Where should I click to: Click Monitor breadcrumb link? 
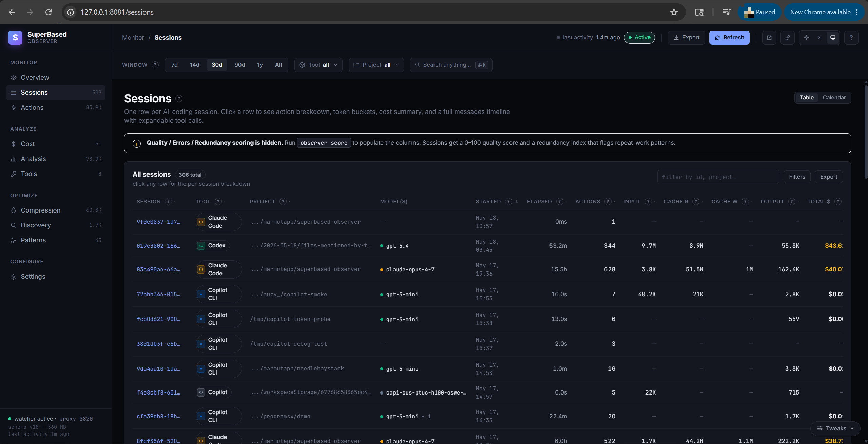133,38
